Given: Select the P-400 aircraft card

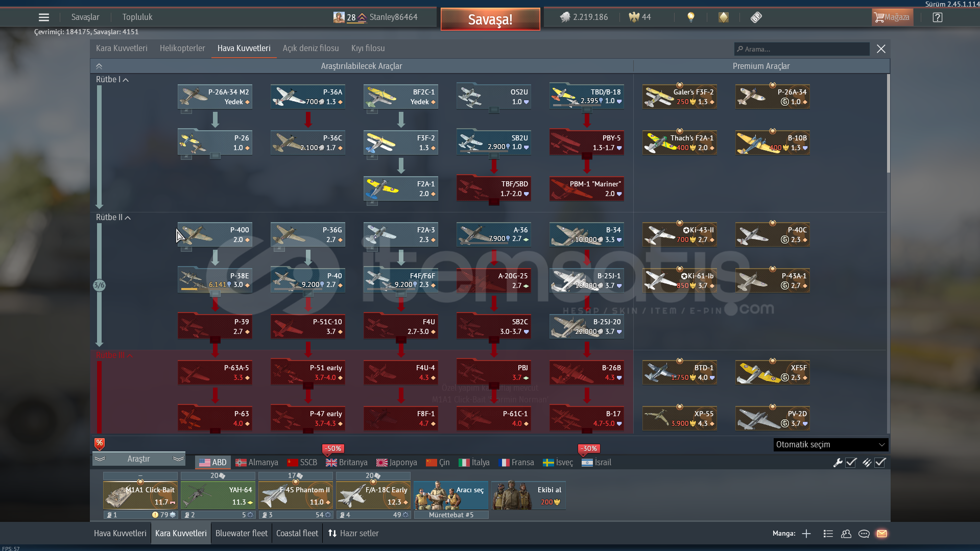Looking at the screenshot, I should pos(215,234).
